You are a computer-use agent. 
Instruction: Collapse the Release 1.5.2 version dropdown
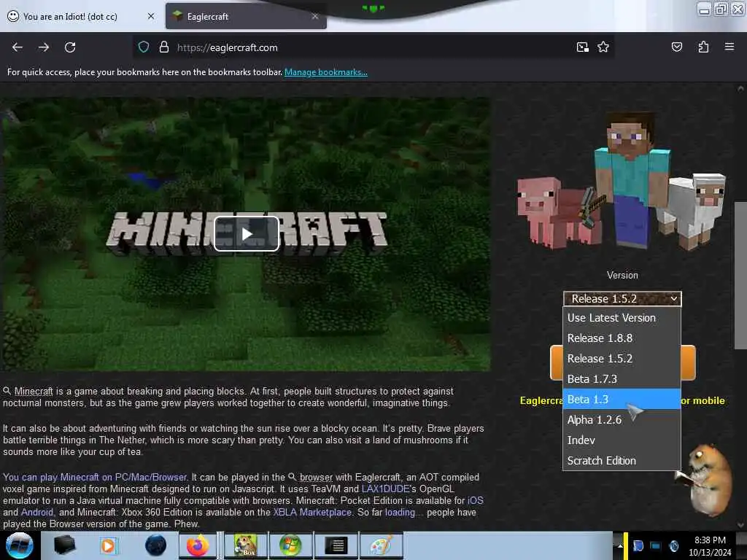[x=622, y=298]
